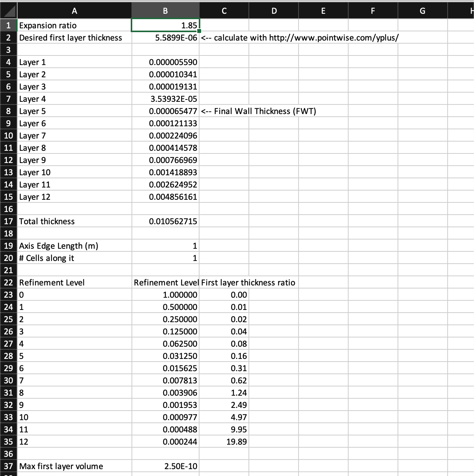Viewport: 474px width, 476px height.
Task: Select column B header
Action: [x=166, y=11]
